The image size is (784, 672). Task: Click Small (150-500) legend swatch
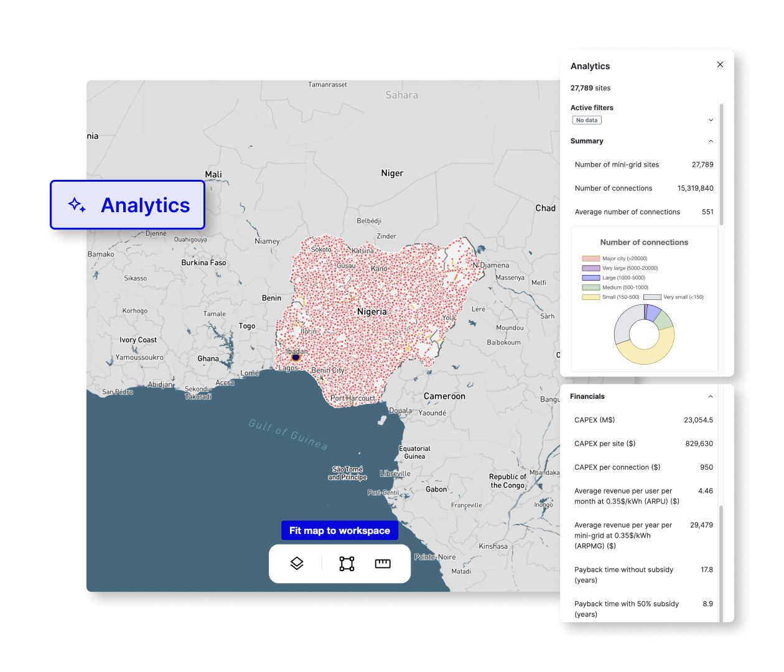pyautogui.click(x=590, y=297)
